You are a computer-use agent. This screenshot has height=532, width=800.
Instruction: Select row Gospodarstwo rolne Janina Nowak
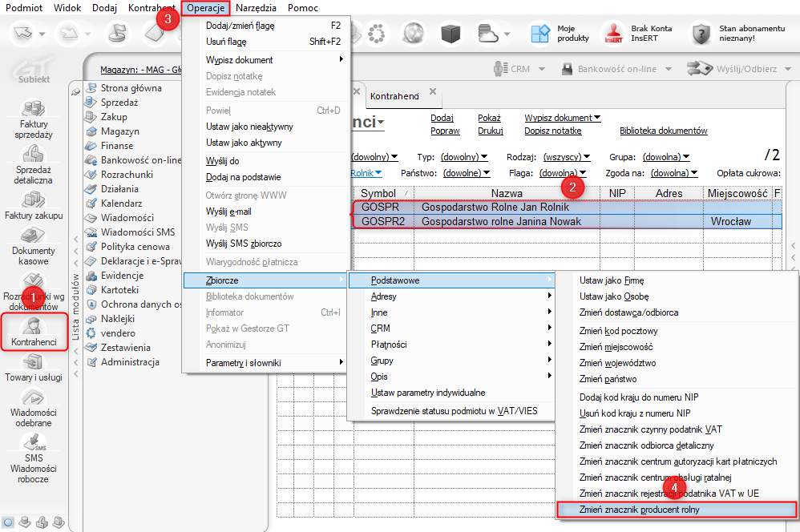(x=568, y=221)
